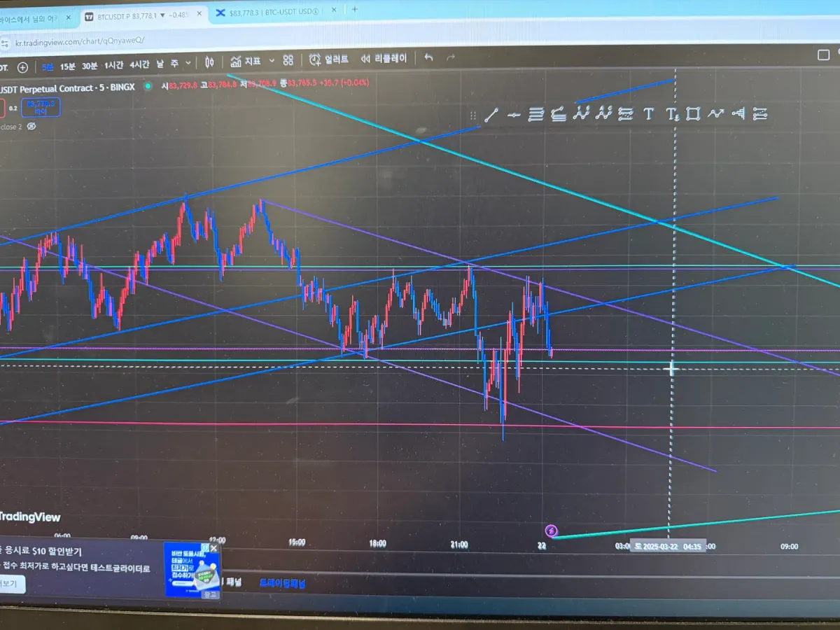Select the Anchored Text tool
Viewport: 840px width, 630px height.
point(671,113)
